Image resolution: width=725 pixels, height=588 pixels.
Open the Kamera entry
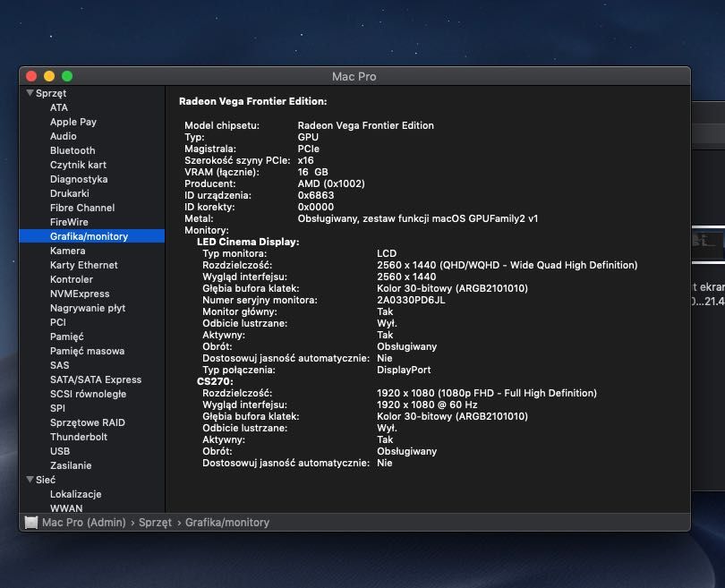(x=67, y=251)
